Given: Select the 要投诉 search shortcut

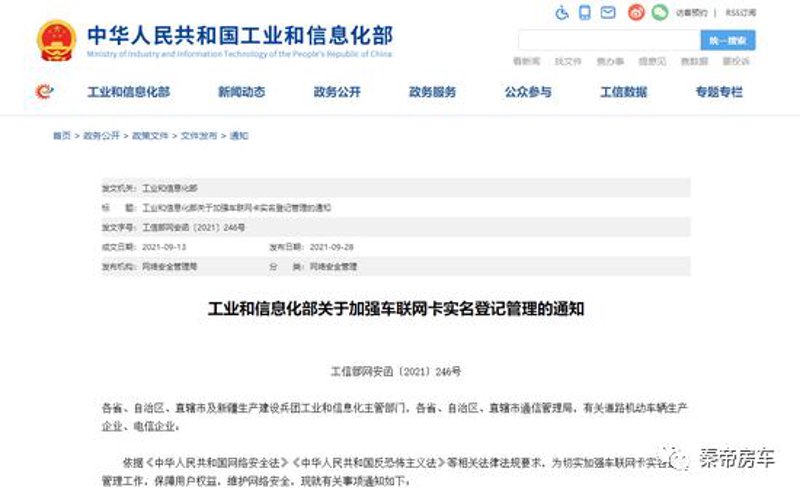Looking at the screenshot, I should tap(736, 62).
